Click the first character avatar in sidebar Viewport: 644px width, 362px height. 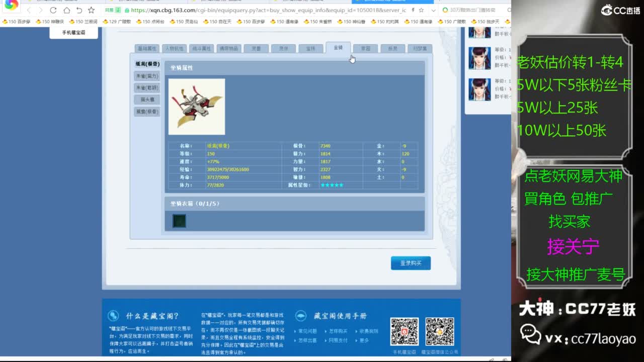[x=479, y=32]
